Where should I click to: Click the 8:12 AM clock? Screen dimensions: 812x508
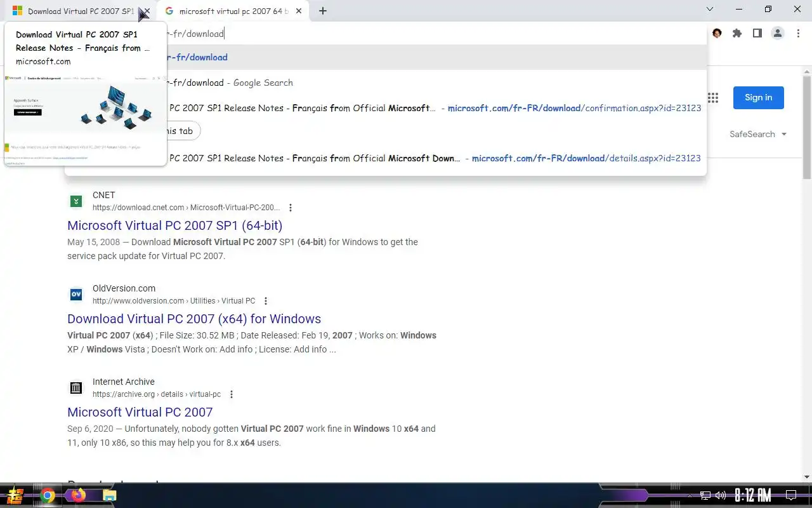753,495
